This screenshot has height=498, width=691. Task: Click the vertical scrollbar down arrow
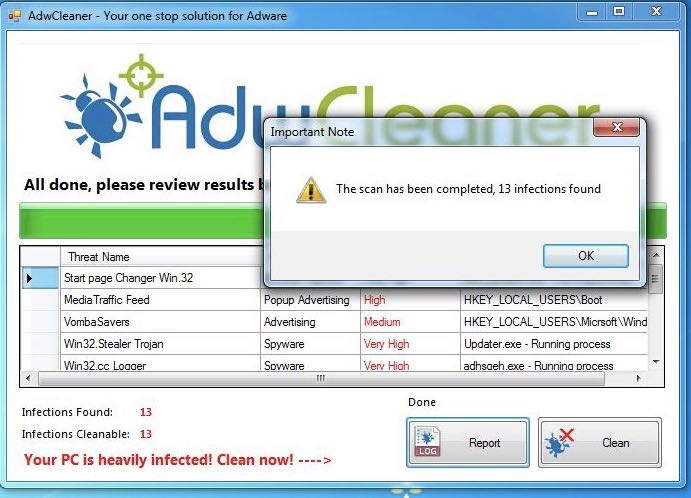(656, 362)
